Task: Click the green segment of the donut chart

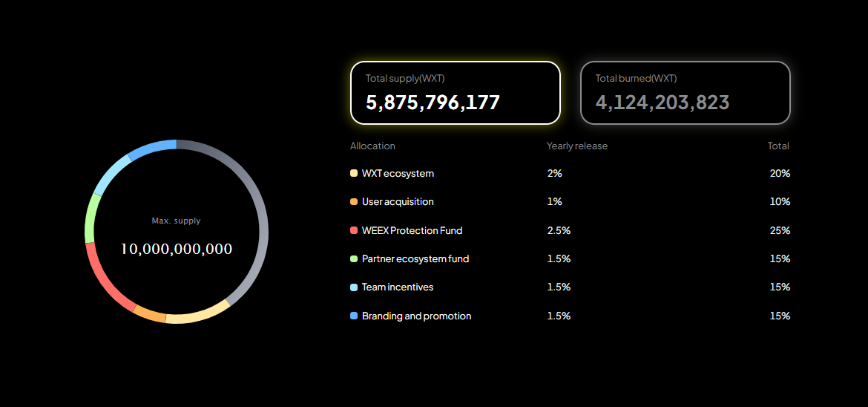Action: click(x=90, y=219)
